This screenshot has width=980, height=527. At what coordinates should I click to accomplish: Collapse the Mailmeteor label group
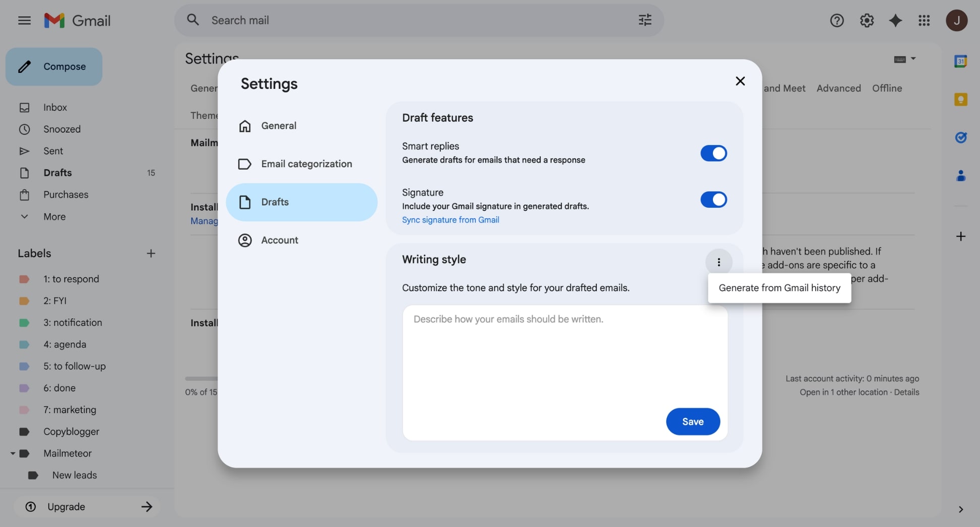pos(13,453)
